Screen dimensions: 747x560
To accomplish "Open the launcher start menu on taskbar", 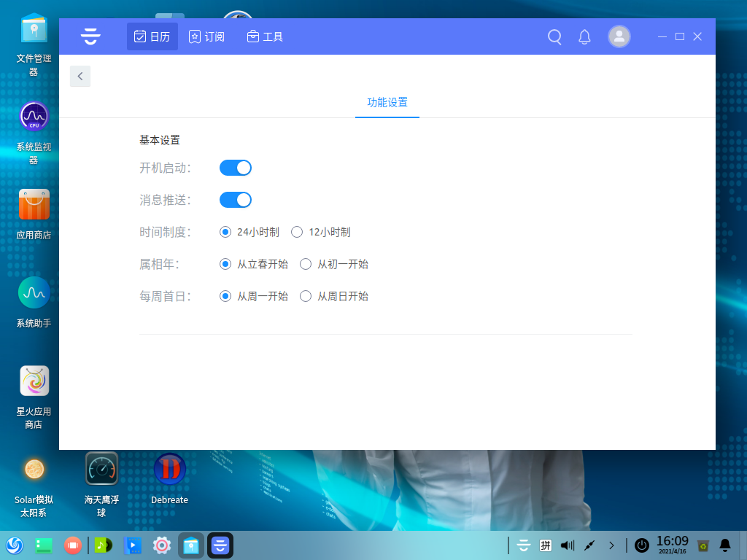I will pos(15,545).
